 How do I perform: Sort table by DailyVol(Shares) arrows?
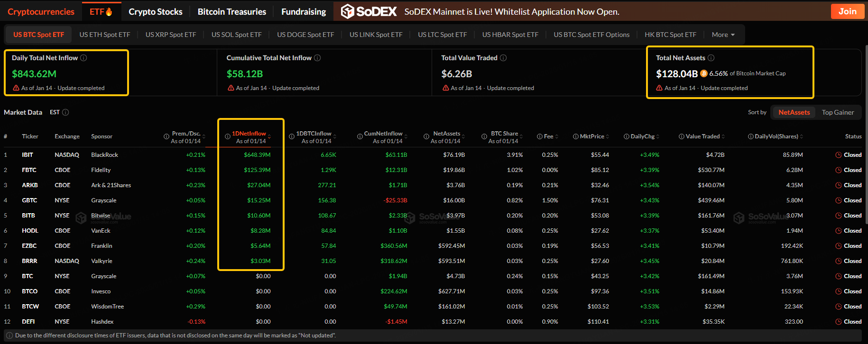pyautogui.click(x=802, y=136)
